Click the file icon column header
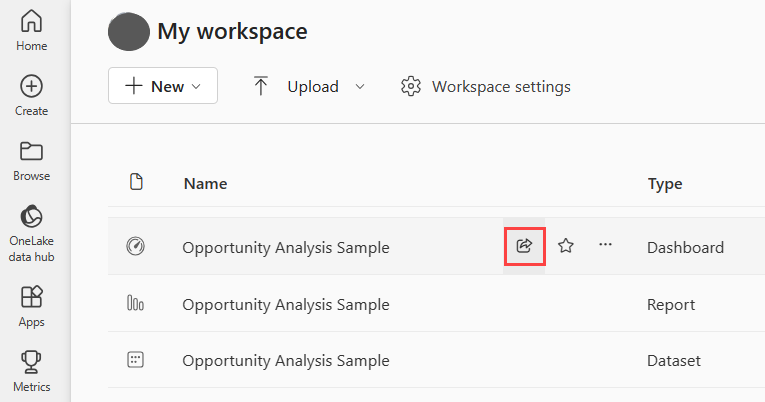 click(137, 181)
